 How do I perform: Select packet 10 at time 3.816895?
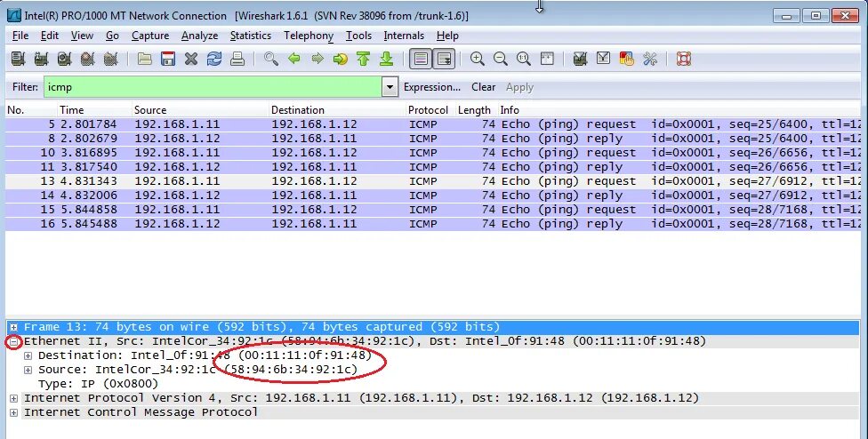433,153
